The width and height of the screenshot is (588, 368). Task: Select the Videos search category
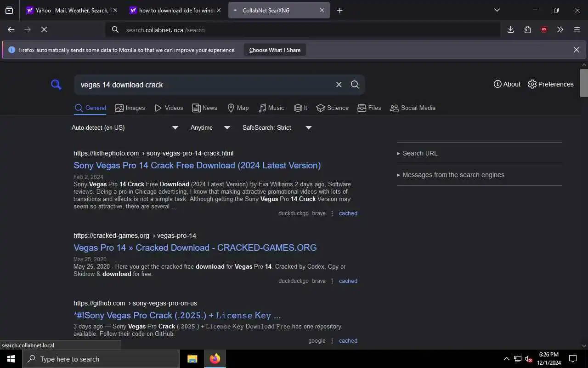tap(169, 108)
